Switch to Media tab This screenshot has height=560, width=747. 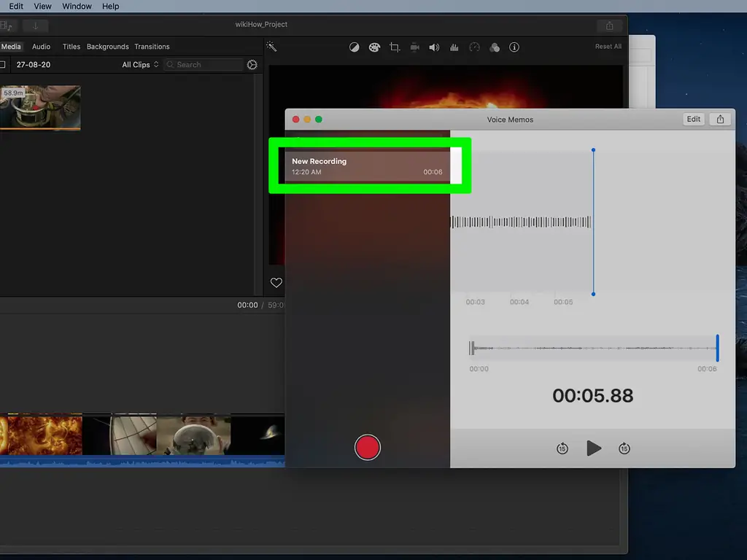tap(10, 47)
